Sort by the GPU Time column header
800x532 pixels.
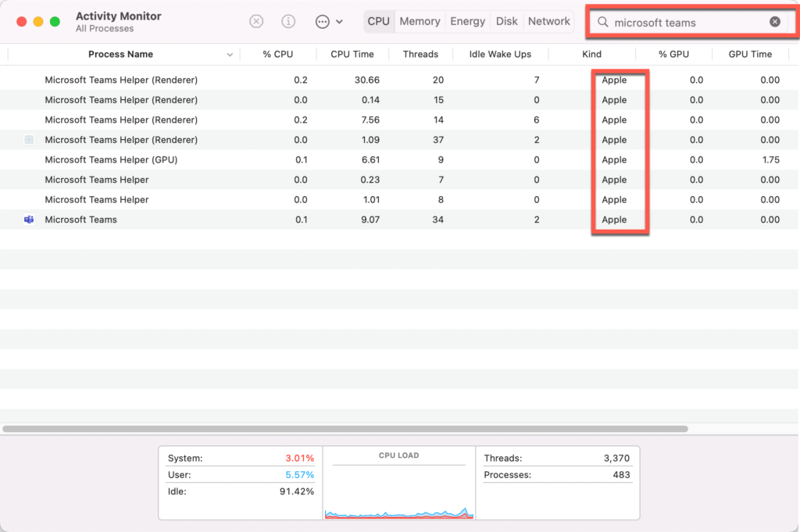pyautogui.click(x=750, y=54)
